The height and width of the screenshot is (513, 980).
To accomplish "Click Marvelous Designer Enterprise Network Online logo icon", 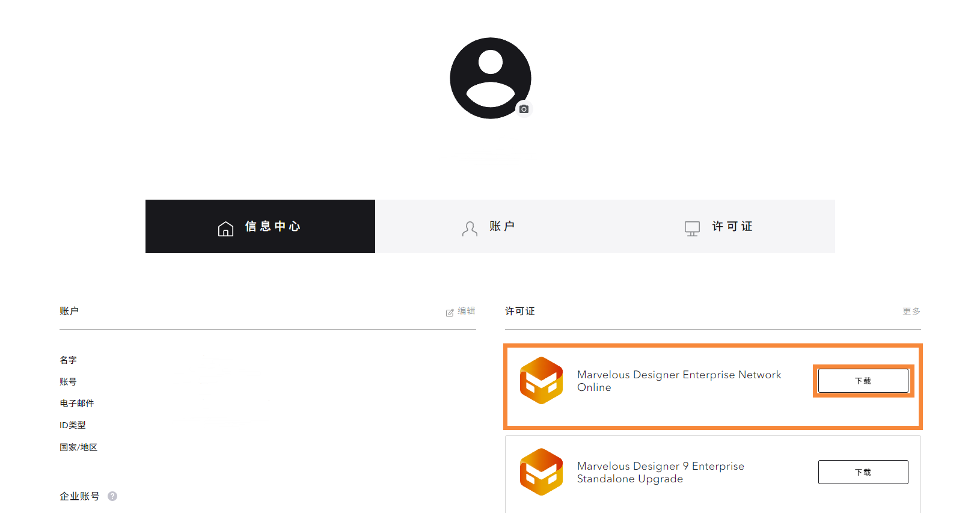I will point(541,381).
